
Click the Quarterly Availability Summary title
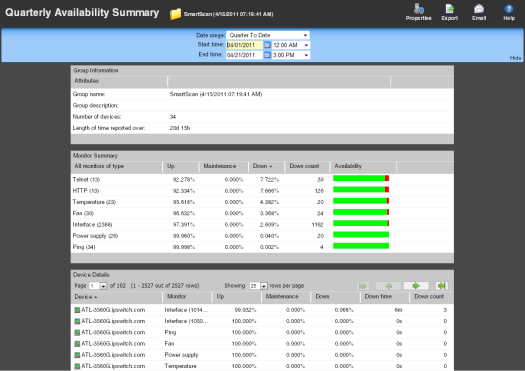(82, 13)
